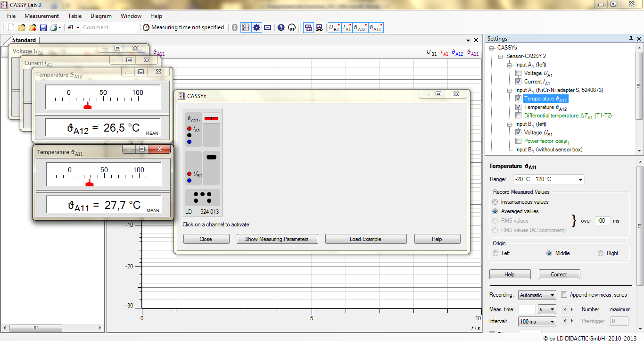Select the Instantaneous values radio button
Screen dimensions: 644x341
pos(495,202)
